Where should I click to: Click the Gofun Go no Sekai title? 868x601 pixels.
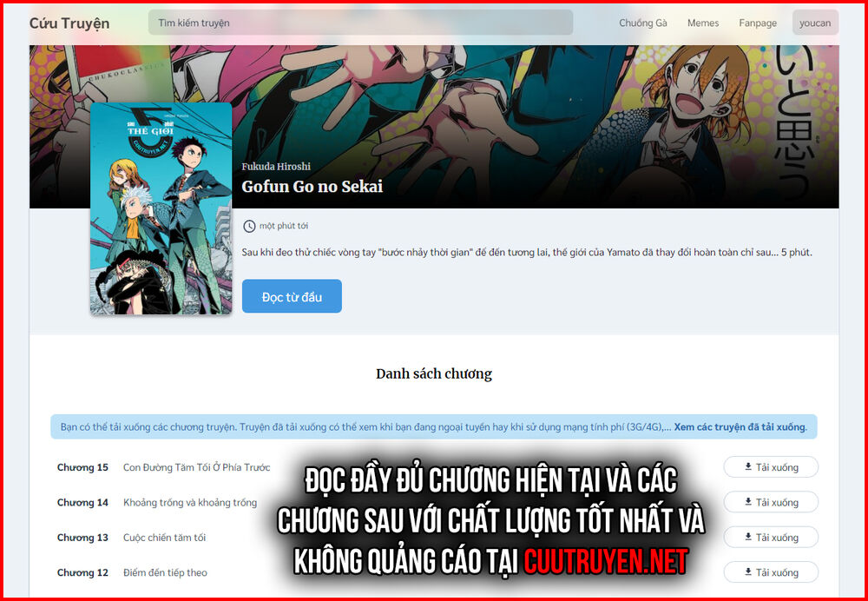click(312, 187)
